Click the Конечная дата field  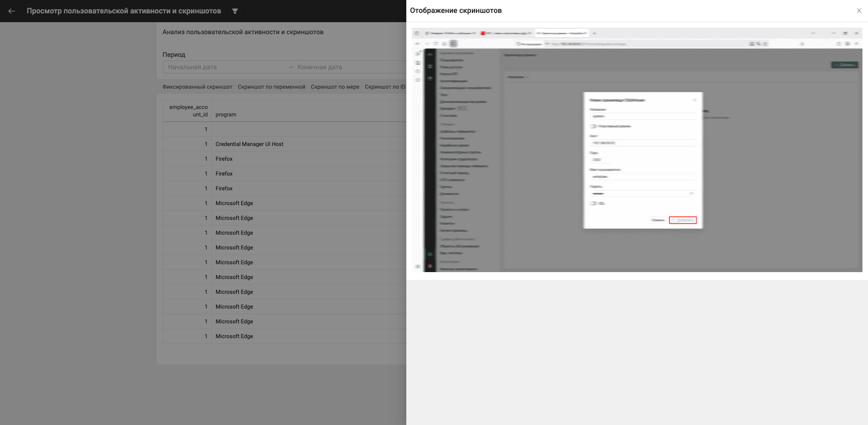351,67
